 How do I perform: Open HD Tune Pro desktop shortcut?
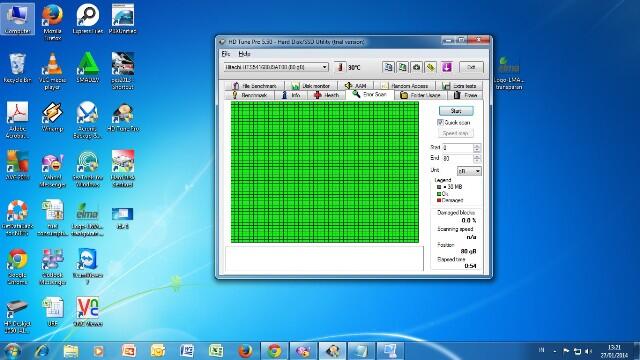[x=123, y=117]
